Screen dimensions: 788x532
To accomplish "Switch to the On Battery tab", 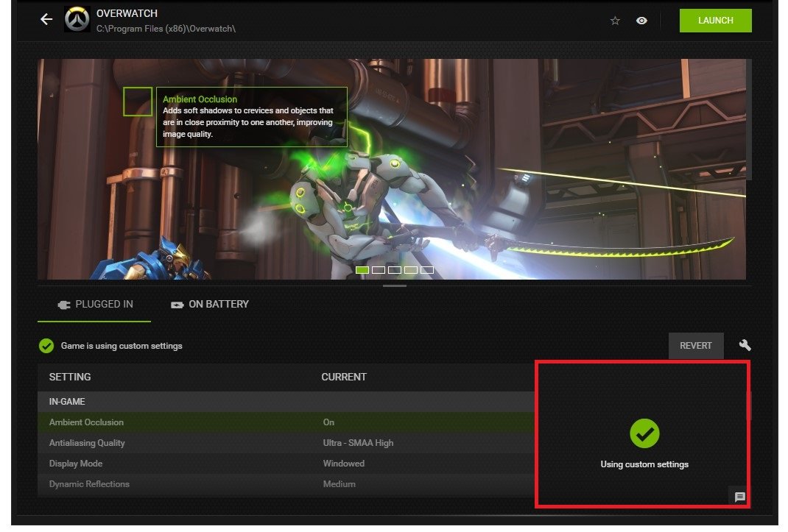I will [210, 305].
